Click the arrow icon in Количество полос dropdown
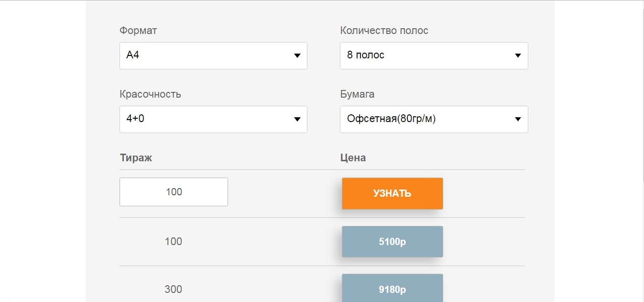Screen dimensions: 644x302 point(517,56)
